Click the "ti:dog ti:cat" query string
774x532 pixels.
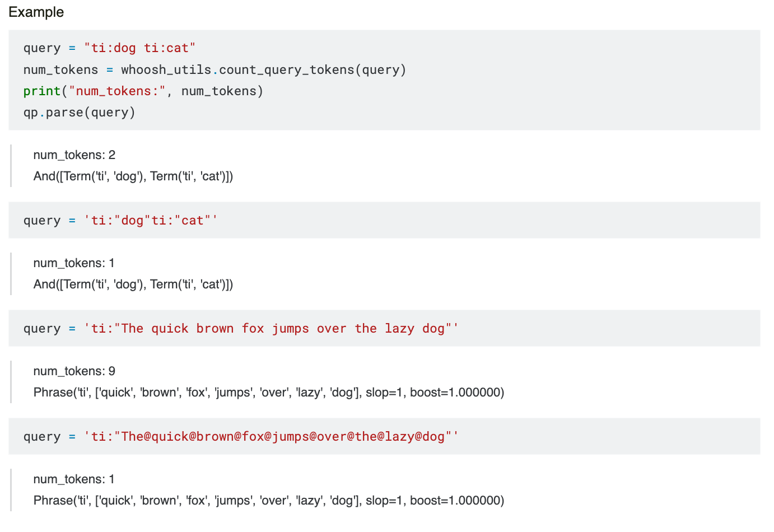click(139, 48)
